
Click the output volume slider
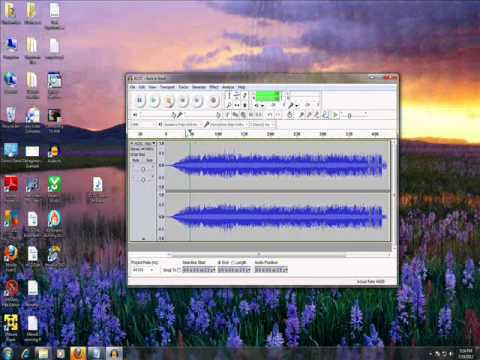pos(157,115)
